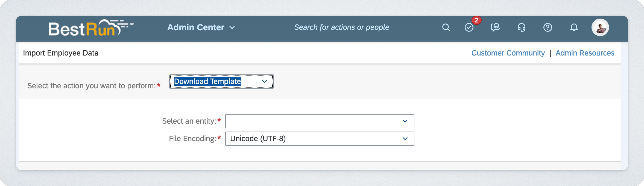This screenshot has height=186, width=644.
Task: Focus the Search for actions or people field
Action: pyautogui.click(x=355, y=27)
